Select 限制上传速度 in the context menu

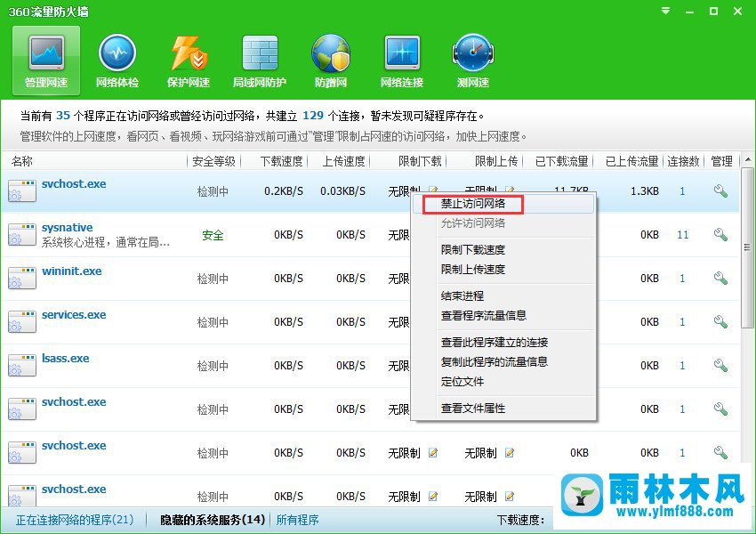473,269
